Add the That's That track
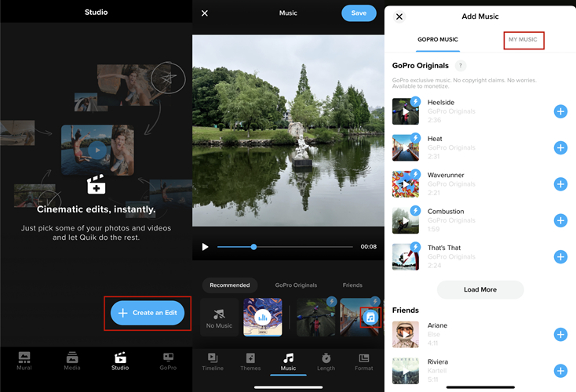 560,257
